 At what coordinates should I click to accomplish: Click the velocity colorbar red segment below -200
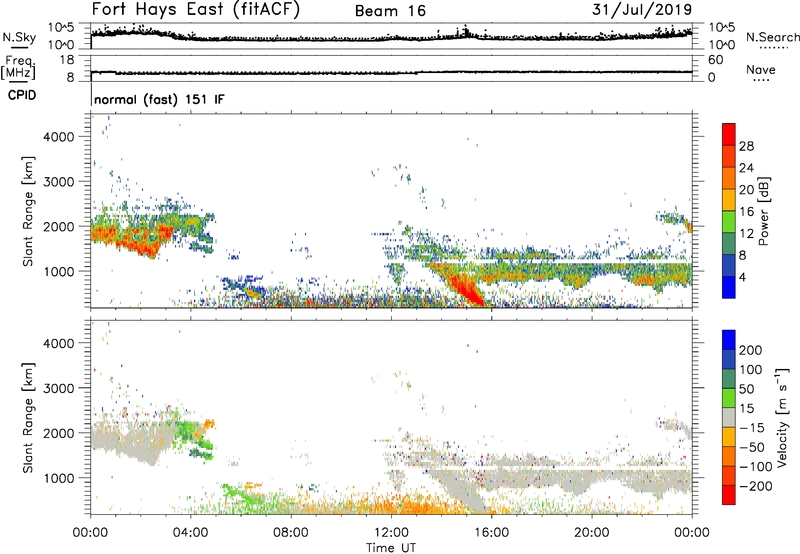tap(729, 495)
